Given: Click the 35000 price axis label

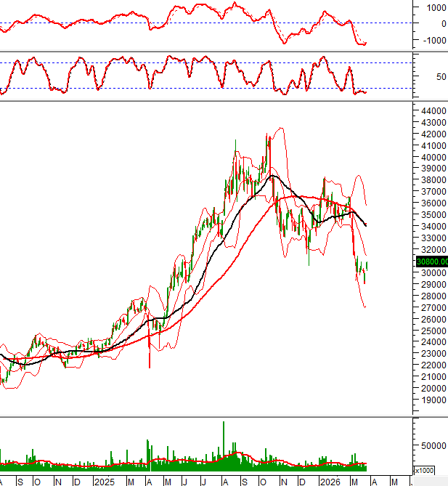Looking at the screenshot, I should (431, 215).
